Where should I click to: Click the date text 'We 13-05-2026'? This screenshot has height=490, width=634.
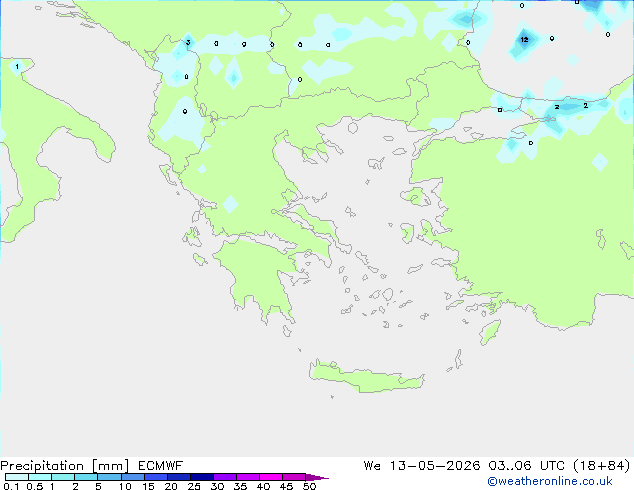422,466
